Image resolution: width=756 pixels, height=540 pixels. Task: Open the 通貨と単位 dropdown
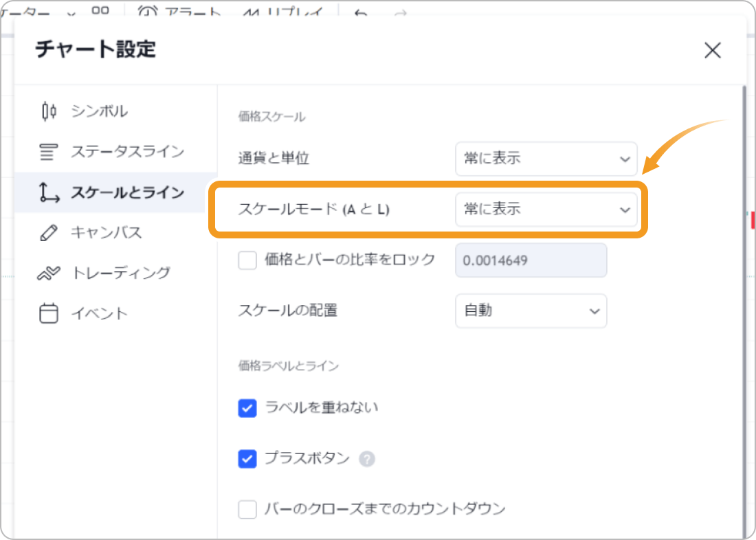(546, 159)
